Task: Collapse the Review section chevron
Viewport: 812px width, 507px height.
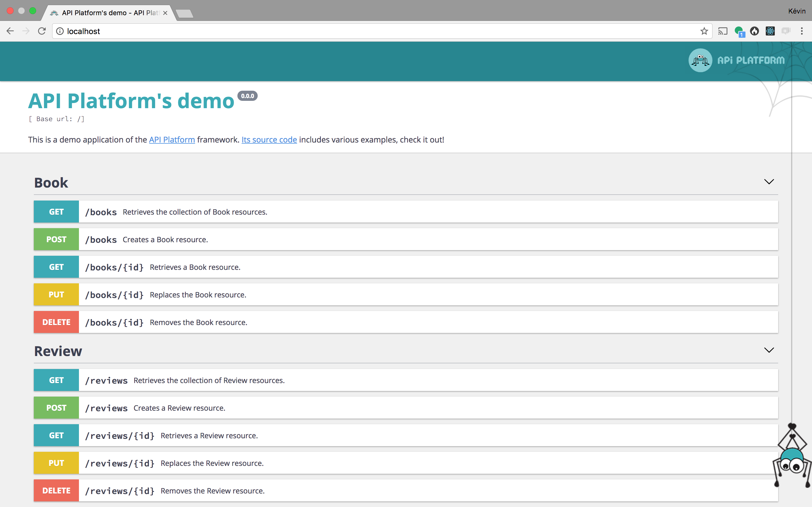Action: click(x=769, y=350)
